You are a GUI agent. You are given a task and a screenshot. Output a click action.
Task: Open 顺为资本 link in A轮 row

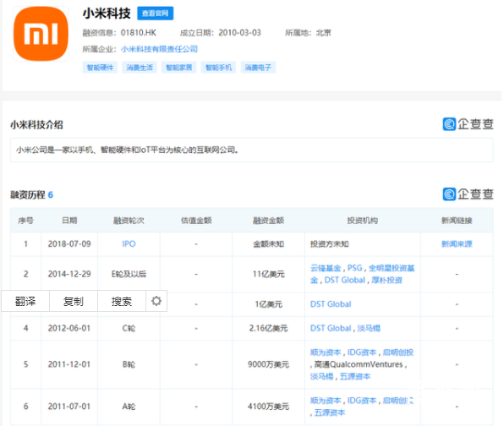(x=326, y=401)
